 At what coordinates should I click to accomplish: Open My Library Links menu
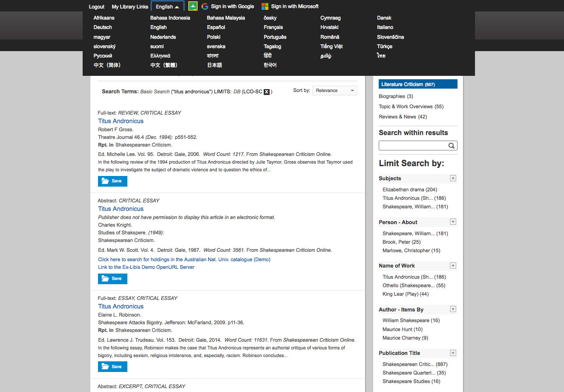click(130, 7)
